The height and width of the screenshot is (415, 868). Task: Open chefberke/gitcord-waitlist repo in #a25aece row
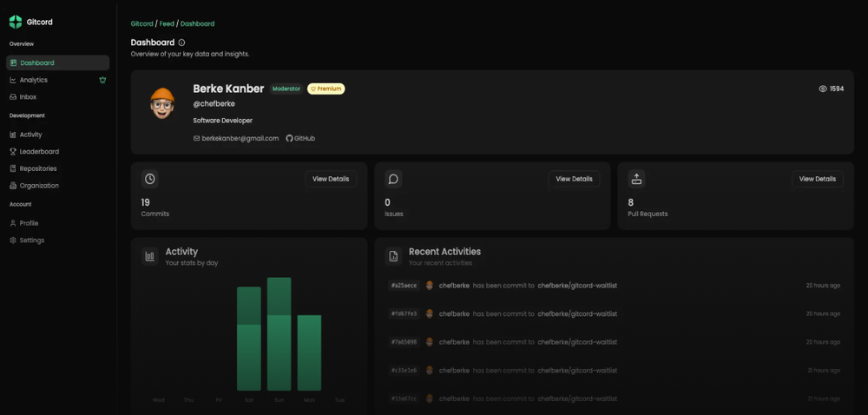pyautogui.click(x=577, y=286)
